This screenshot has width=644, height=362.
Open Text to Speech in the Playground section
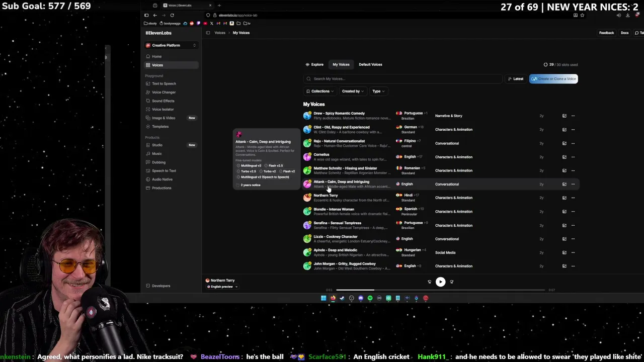click(164, 83)
